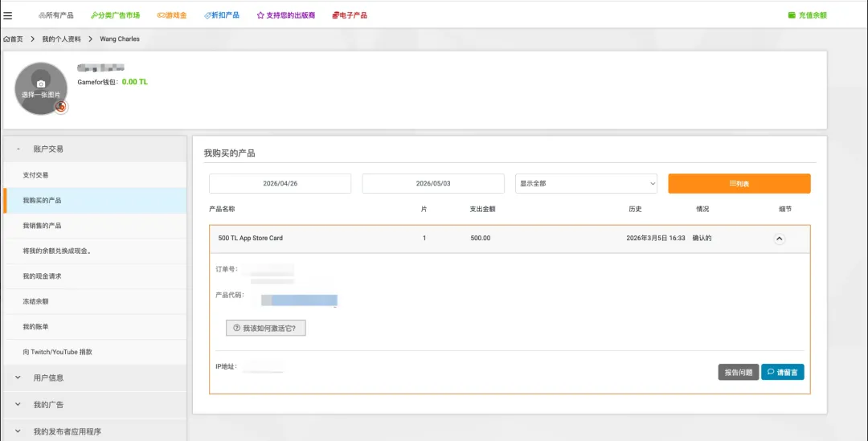The width and height of the screenshot is (868, 441).
Task: Click the star icon beside 支持您的出版商
Action: coord(260,15)
